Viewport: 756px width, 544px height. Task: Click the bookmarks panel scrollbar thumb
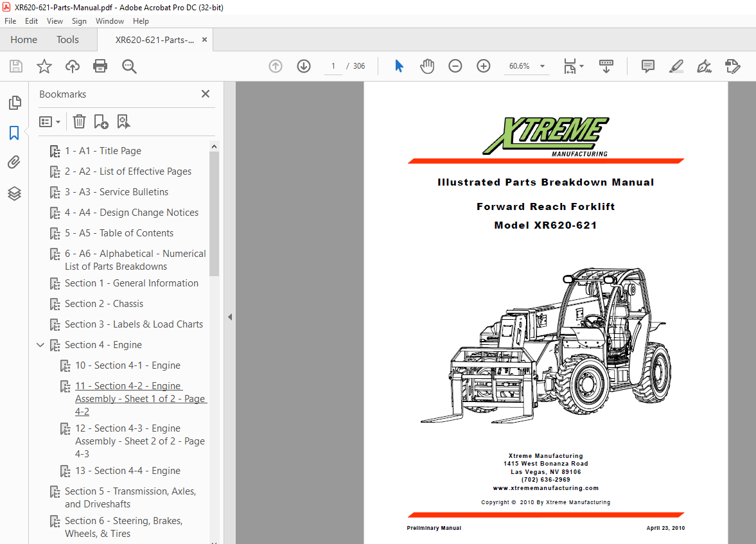click(x=214, y=213)
